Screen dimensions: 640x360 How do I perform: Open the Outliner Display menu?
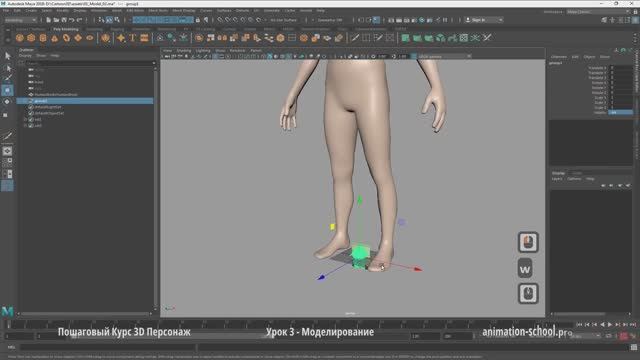tap(25, 56)
